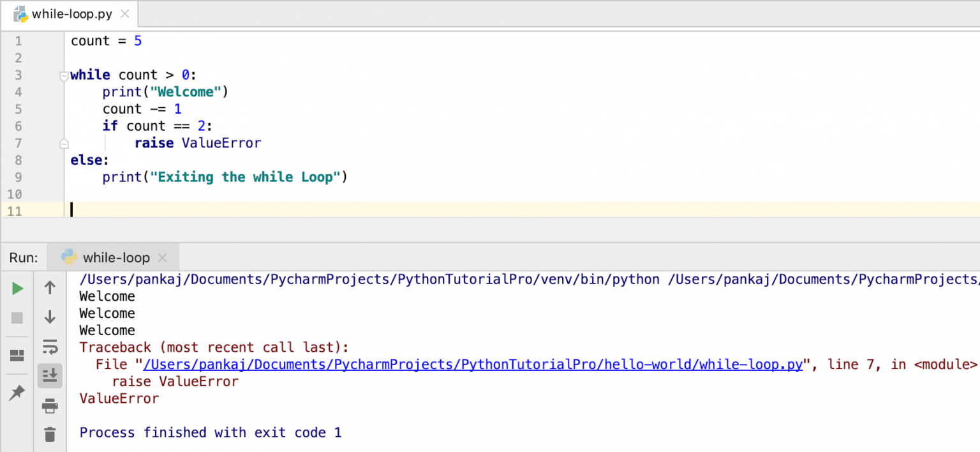
Task: Jump to previous stack frame with up arrow
Action: tap(50, 288)
